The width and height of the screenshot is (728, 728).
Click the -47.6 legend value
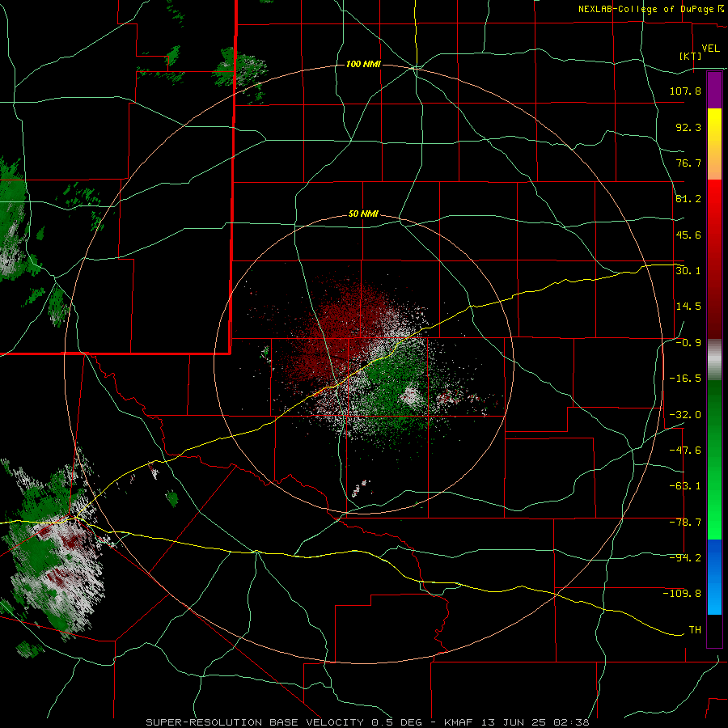685,451
